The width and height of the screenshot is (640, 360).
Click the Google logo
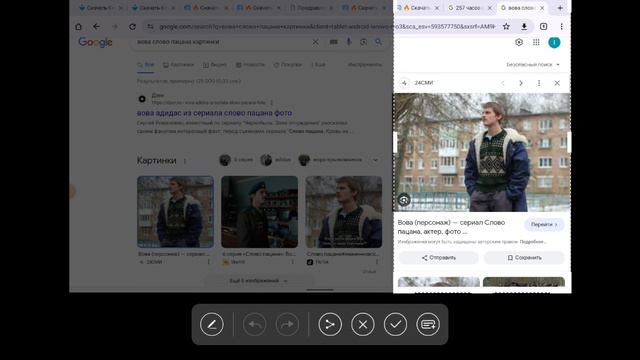[x=96, y=42]
